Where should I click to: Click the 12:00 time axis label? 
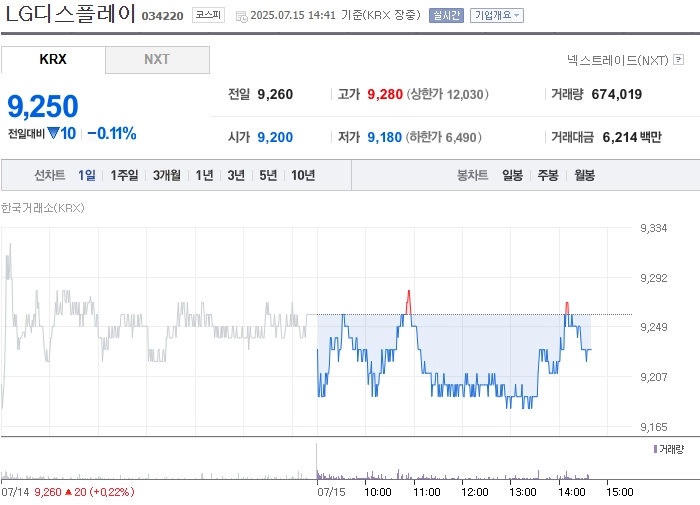475,492
